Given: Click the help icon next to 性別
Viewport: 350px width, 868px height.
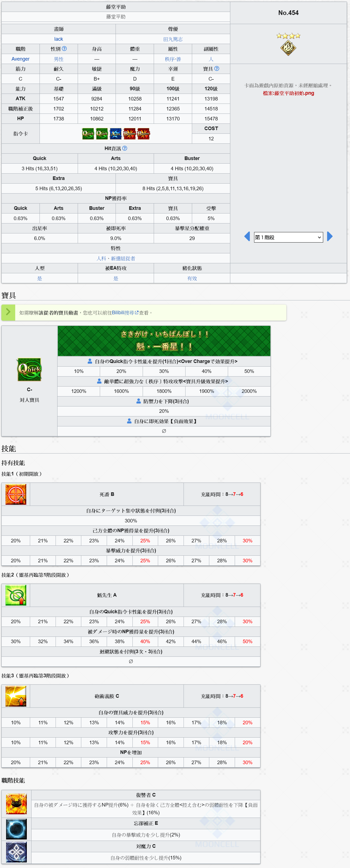Looking at the screenshot, I should [64, 49].
